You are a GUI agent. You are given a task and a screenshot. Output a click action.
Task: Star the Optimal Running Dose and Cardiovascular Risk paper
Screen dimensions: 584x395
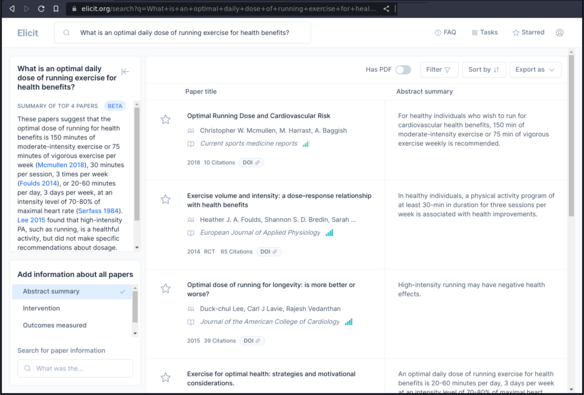click(x=165, y=120)
